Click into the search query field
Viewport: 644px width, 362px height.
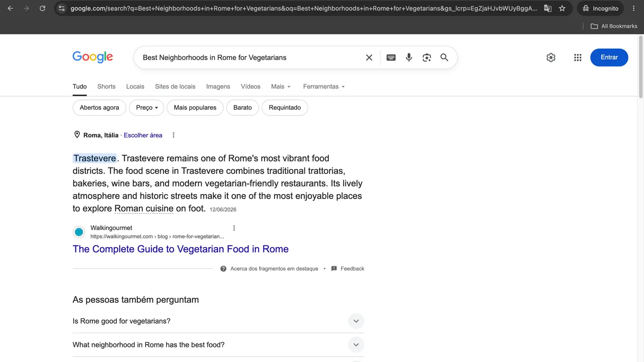tap(250, 58)
